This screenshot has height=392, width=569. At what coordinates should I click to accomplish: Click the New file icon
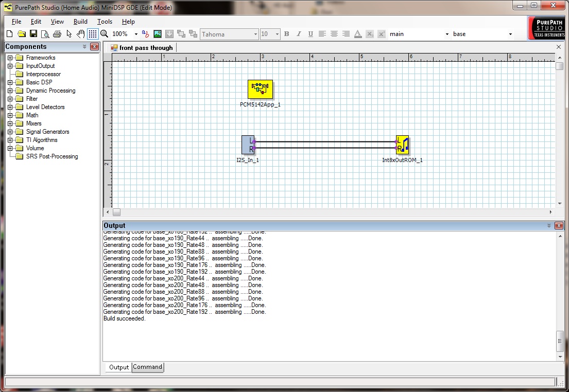(10, 34)
